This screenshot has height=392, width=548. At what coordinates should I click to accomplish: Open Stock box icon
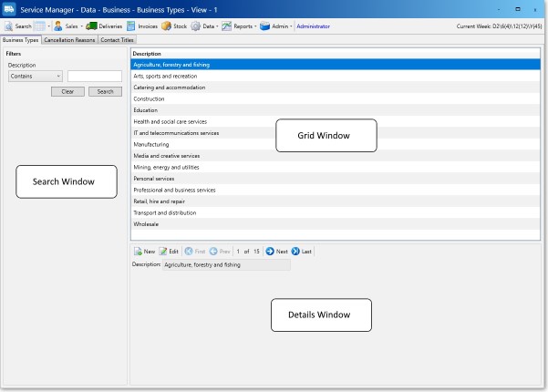pyautogui.click(x=166, y=26)
